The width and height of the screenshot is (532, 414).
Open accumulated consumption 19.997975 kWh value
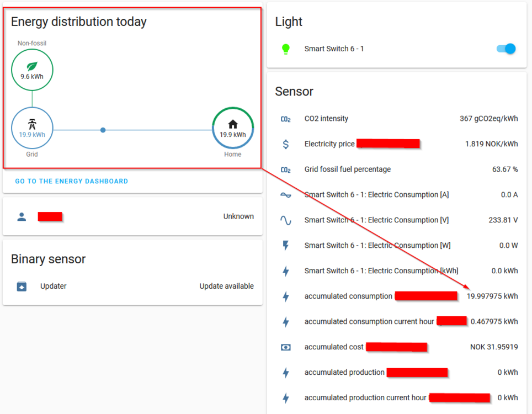tap(492, 296)
